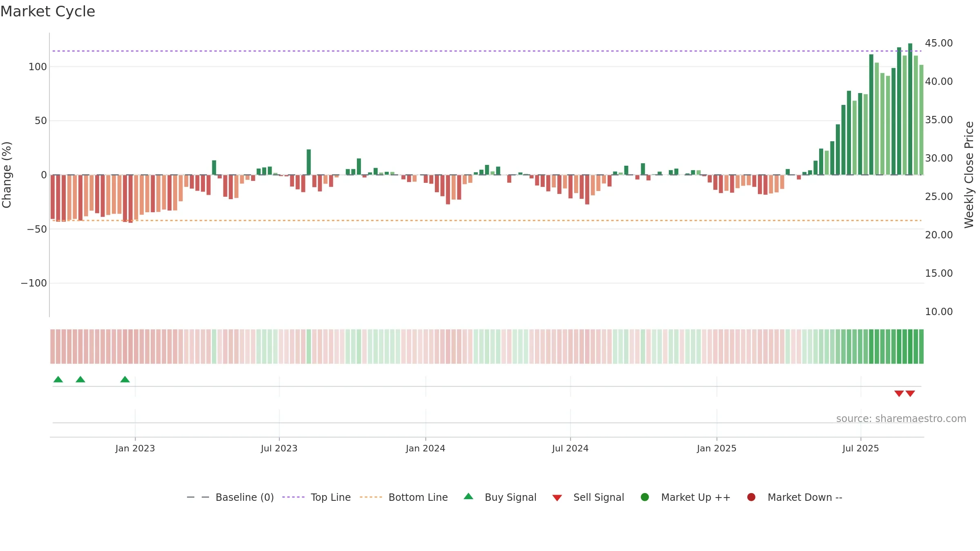The height and width of the screenshot is (551, 980).
Task: Click the 50 tick on the change axis
Action: pos(41,121)
